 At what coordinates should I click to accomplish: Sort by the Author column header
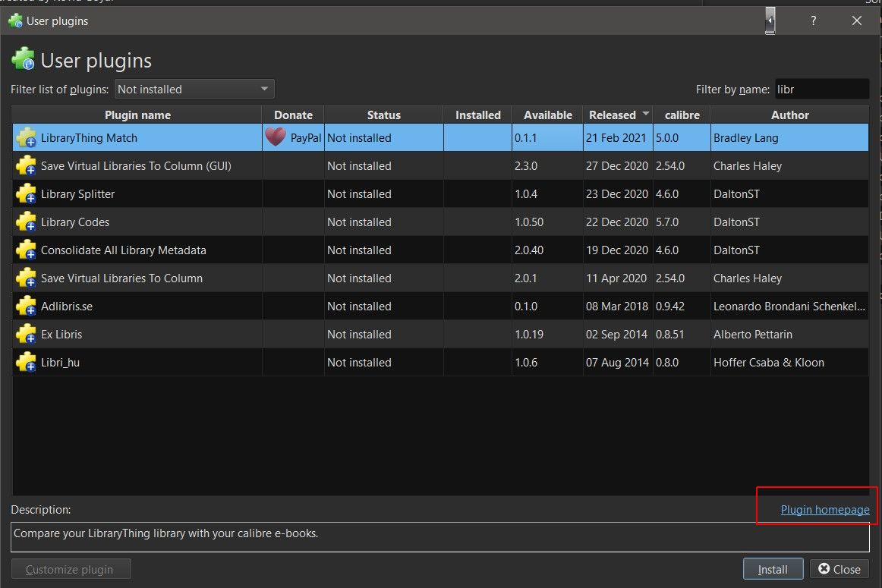789,115
